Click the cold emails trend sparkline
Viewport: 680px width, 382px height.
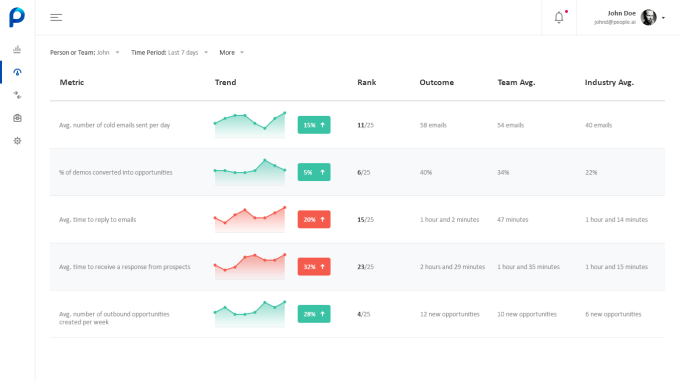click(x=250, y=125)
